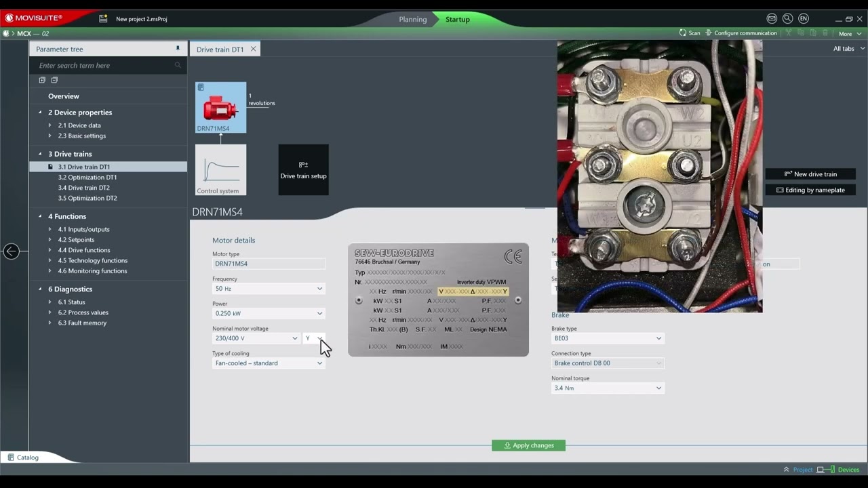The height and width of the screenshot is (488, 868).
Task: Click the green Apply changes button
Action: point(528,445)
